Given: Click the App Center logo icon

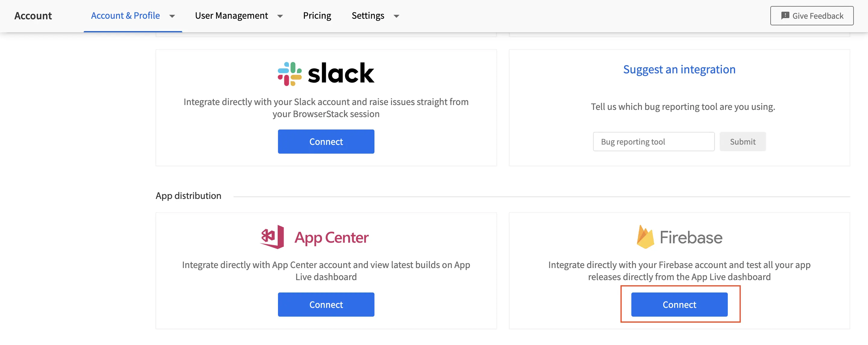Looking at the screenshot, I should tap(272, 237).
